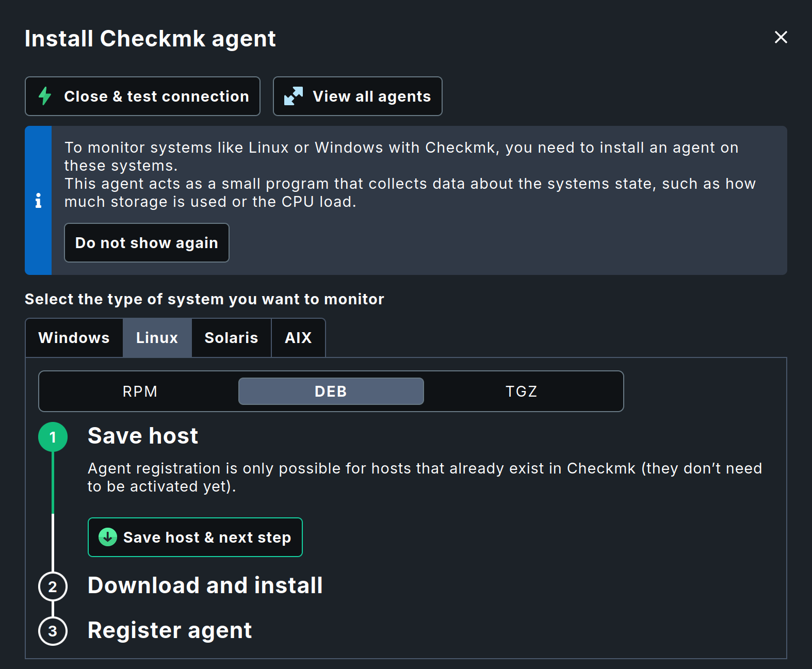The image size is (812, 669).
Task: Switch to the Solaris tab
Action: click(231, 338)
